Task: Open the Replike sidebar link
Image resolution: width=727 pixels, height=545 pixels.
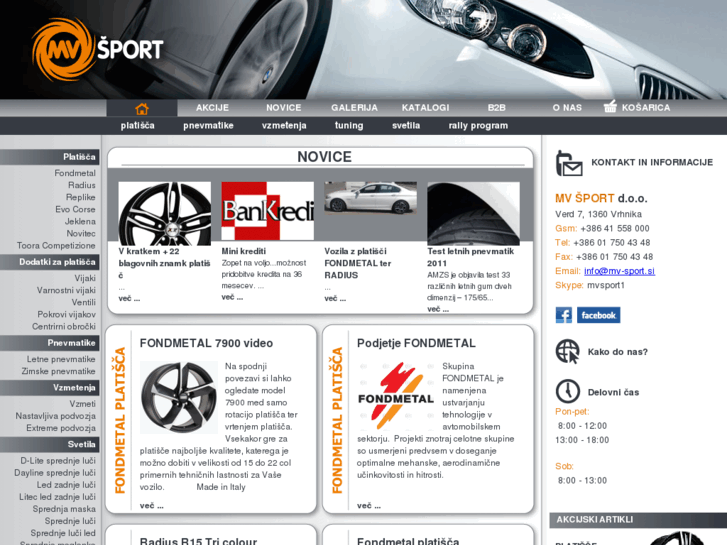Action: coord(81,197)
